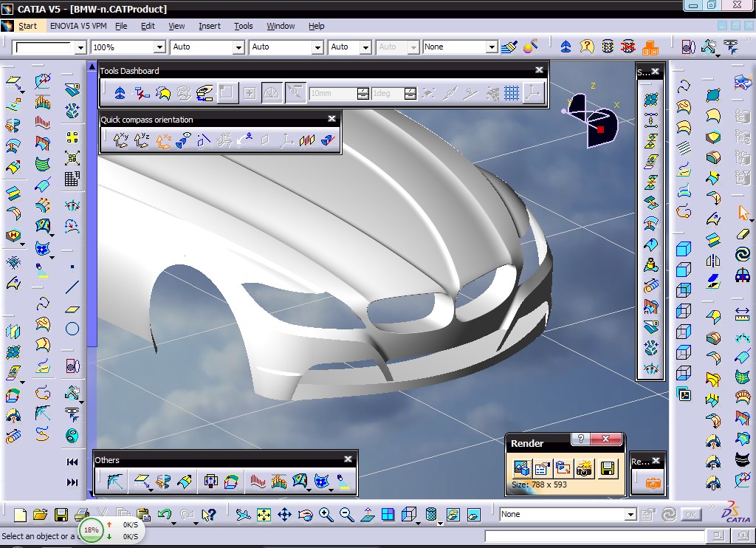Click the orange camera icon in Re... toolbar
This screenshot has width=756, height=548.
(653, 483)
